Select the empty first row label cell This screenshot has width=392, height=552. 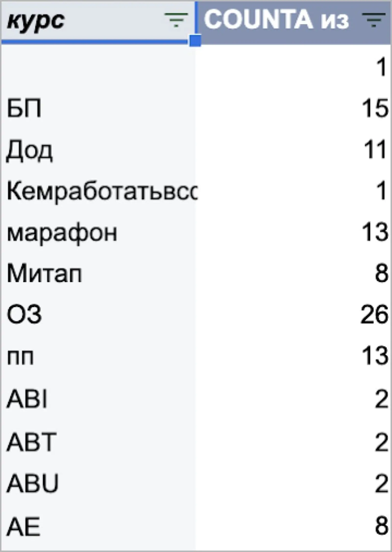98,67
